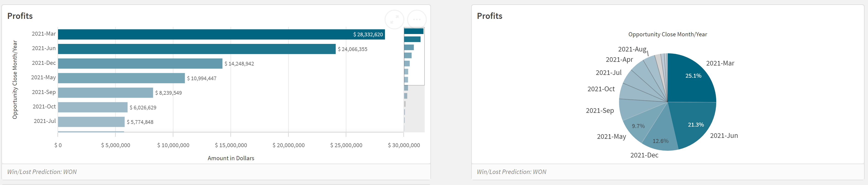Expand the Profits bar chart to fullscreen
The height and width of the screenshot is (185, 868).
click(394, 19)
